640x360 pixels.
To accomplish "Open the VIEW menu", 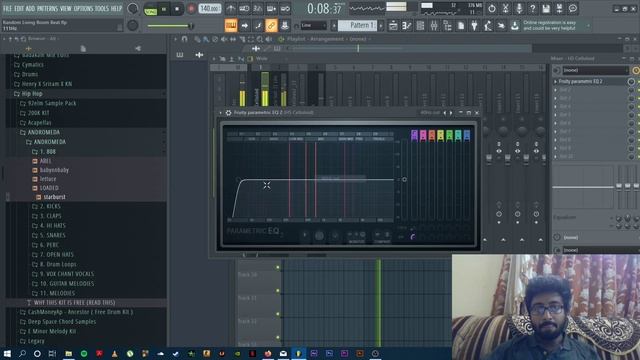I will coord(66,9).
